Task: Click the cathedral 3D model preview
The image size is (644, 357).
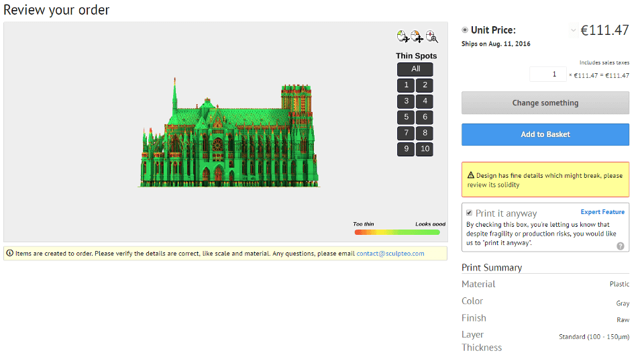Action: tap(229, 133)
